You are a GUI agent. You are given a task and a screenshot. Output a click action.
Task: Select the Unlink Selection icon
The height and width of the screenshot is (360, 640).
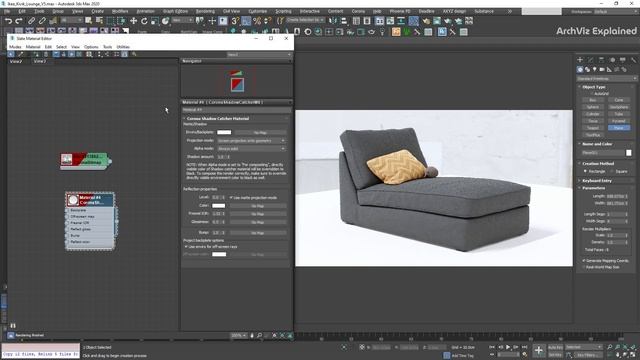click(42, 20)
